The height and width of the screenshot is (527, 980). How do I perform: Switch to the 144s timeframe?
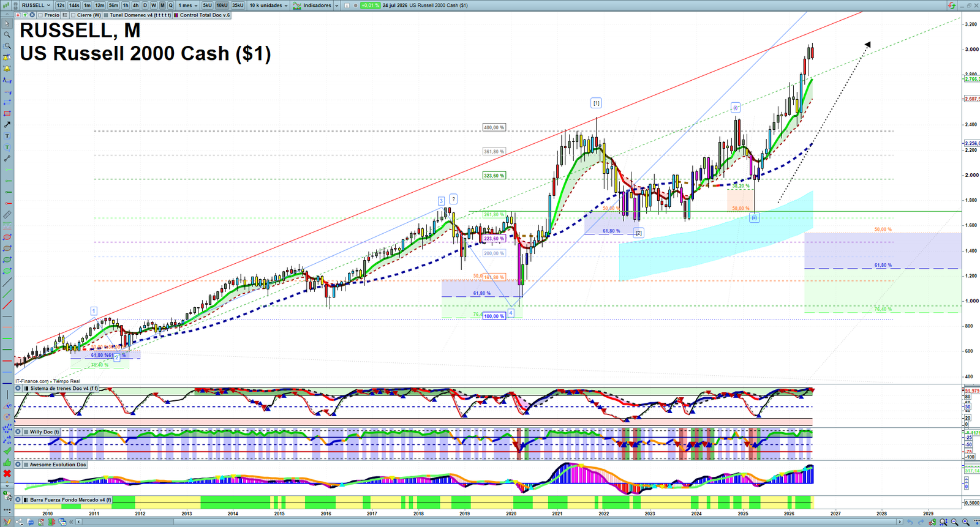tap(74, 6)
